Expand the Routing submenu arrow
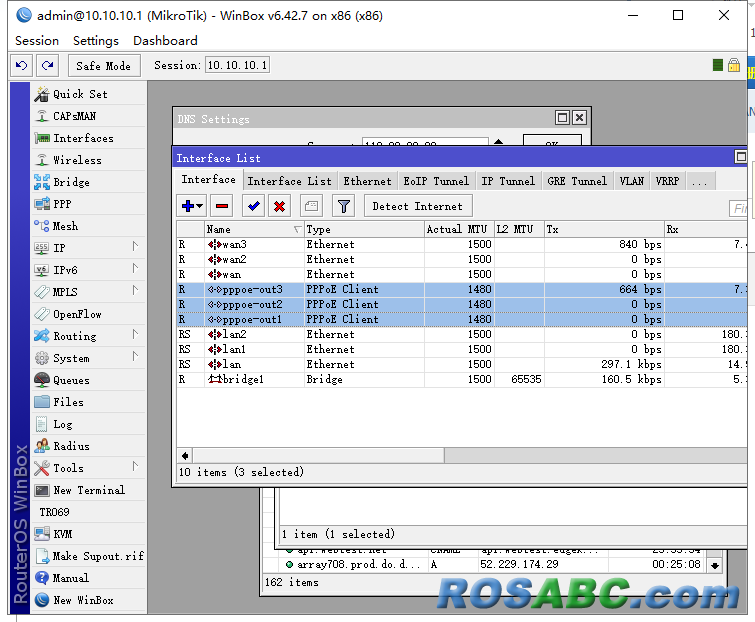The width and height of the screenshot is (755, 622). [x=135, y=335]
